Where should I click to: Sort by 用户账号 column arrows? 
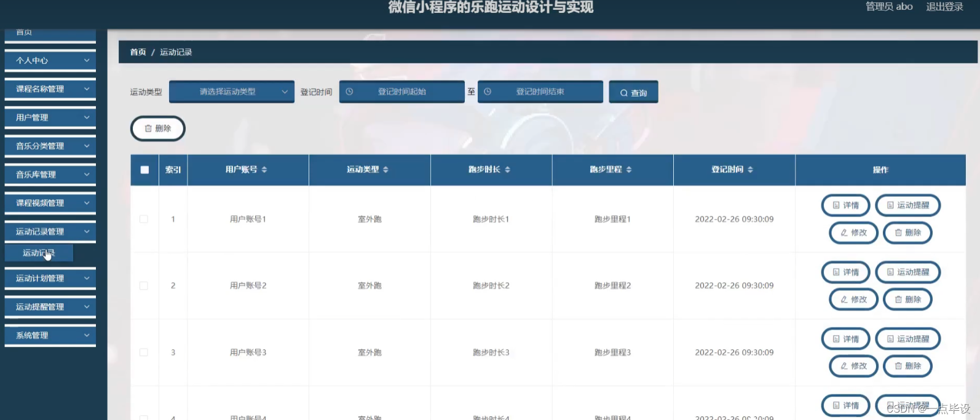point(264,170)
